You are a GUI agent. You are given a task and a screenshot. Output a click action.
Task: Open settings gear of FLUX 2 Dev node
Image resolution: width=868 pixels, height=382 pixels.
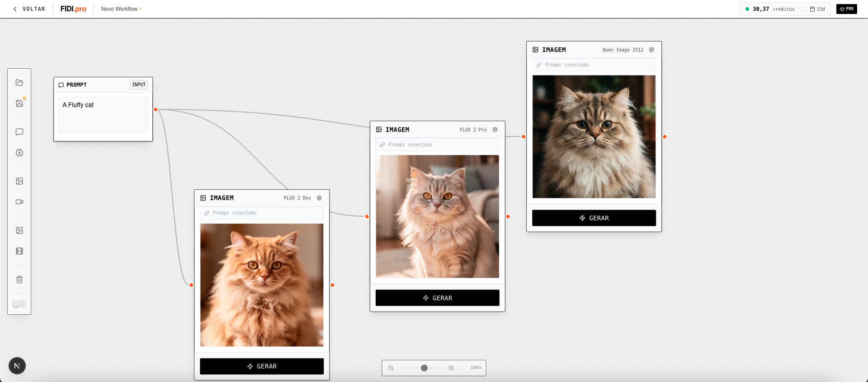coord(319,198)
